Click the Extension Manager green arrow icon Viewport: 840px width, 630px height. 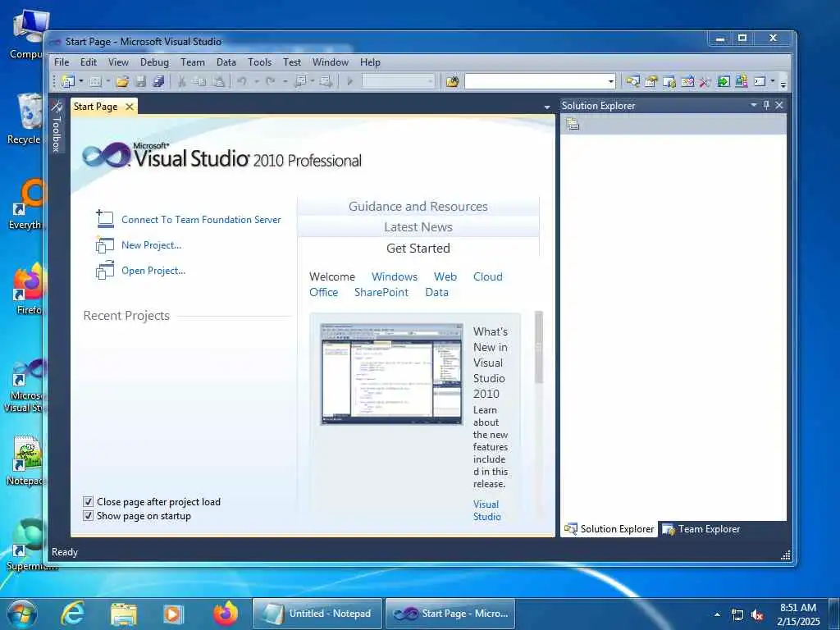click(724, 81)
